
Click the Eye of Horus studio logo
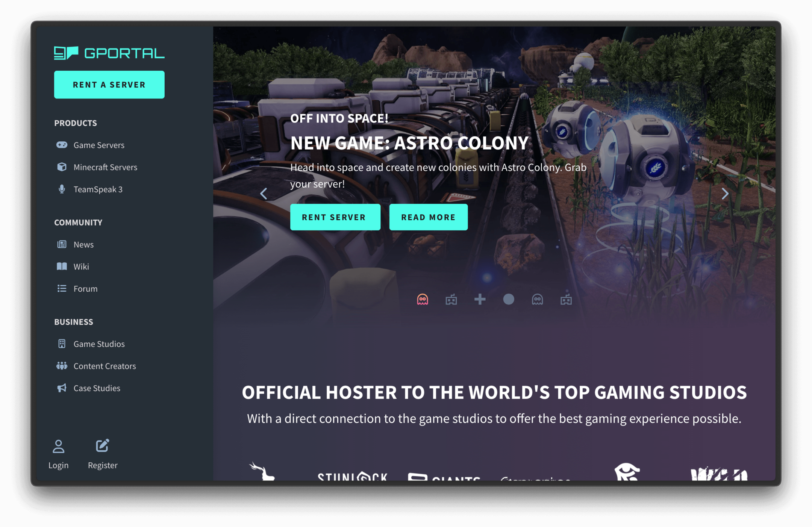(627, 472)
